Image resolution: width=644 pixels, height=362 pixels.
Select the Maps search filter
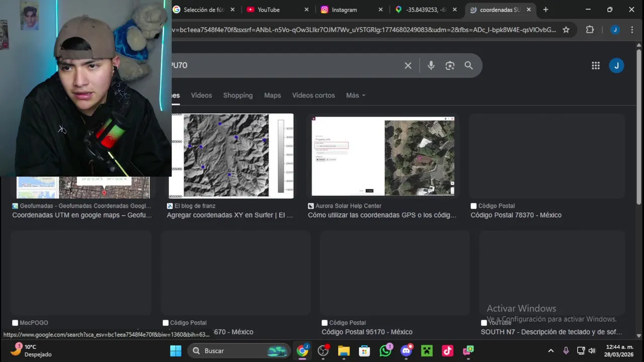click(272, 95)
